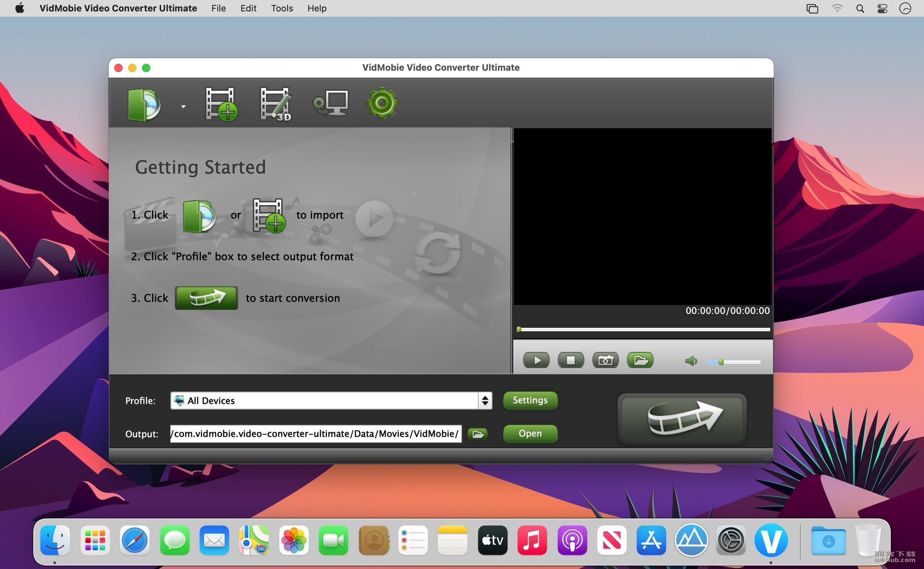Open the Help menu
The height and width of the screenshot is (569, 924).
coord(317,8)
